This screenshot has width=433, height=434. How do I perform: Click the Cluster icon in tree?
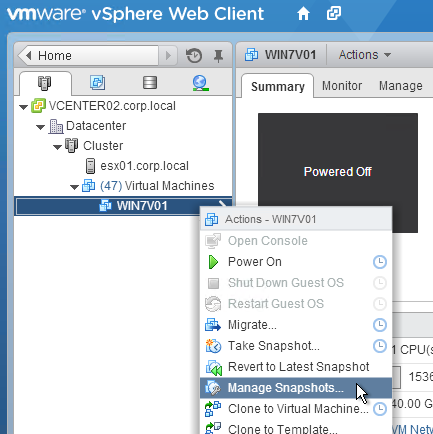coord(72,146)
